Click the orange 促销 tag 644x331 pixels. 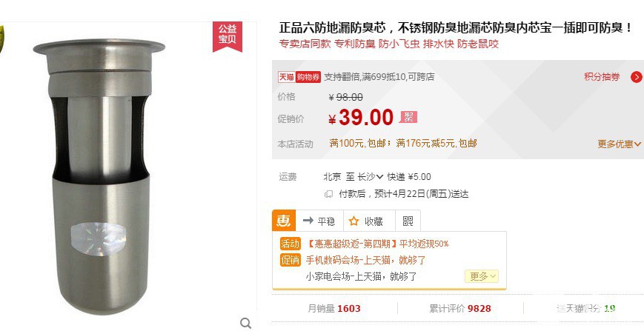point(291,260)
